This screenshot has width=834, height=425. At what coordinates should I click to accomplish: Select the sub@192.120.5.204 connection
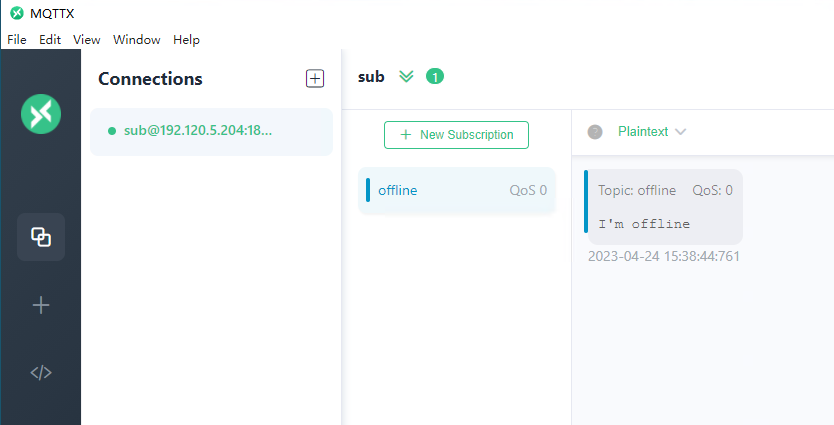(211, 131)
